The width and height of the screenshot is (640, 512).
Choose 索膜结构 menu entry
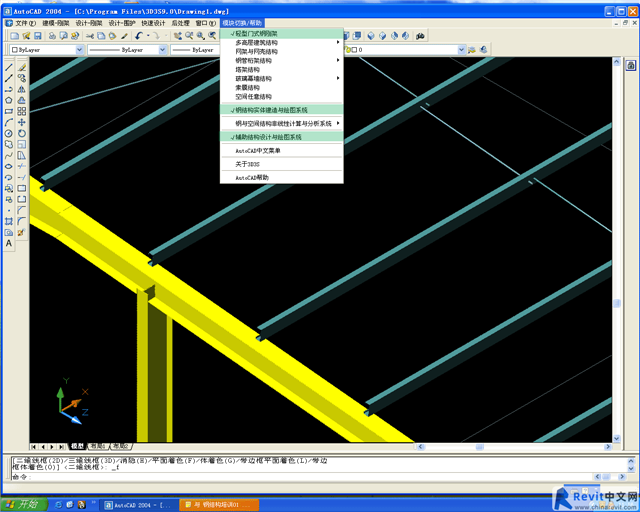tap(282, 87)
